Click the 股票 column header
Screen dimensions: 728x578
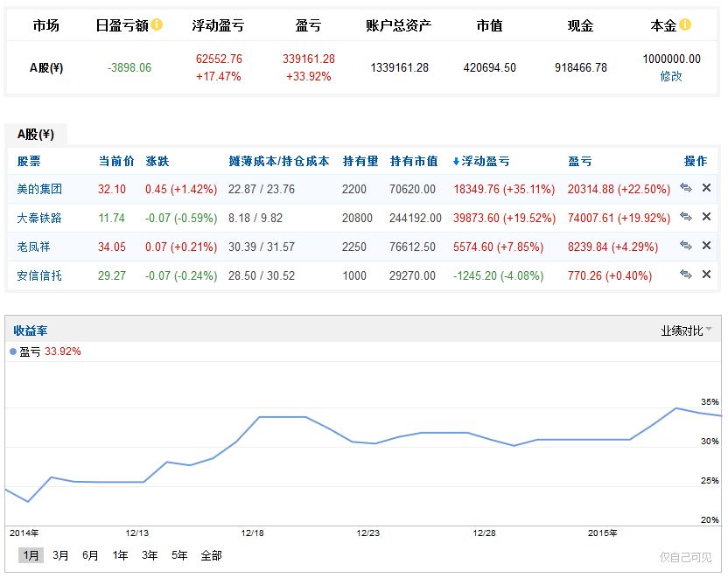[29, 161]
